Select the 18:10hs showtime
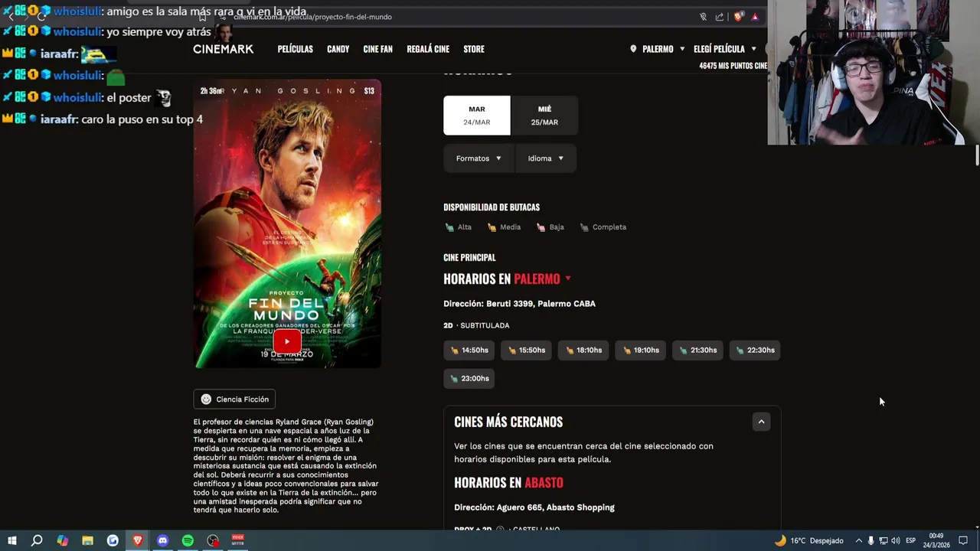Viewport: 980px width, 551px height. click(583, 350)
